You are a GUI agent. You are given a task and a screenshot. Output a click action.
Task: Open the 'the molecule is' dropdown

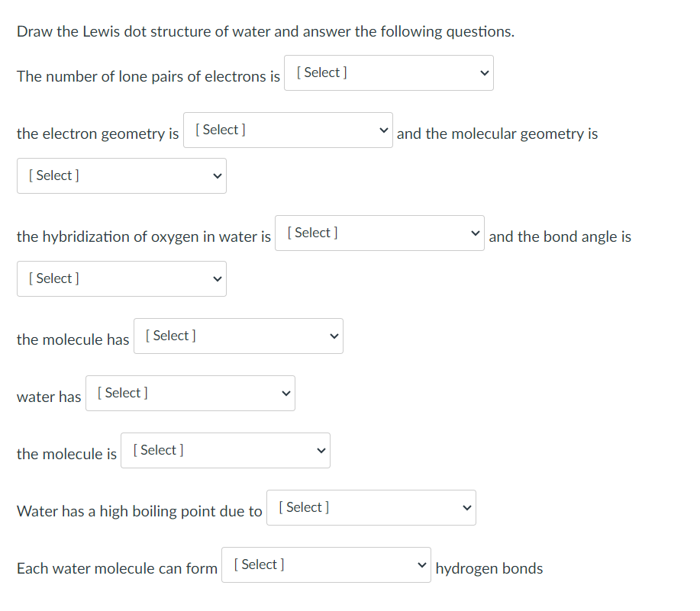225,451
